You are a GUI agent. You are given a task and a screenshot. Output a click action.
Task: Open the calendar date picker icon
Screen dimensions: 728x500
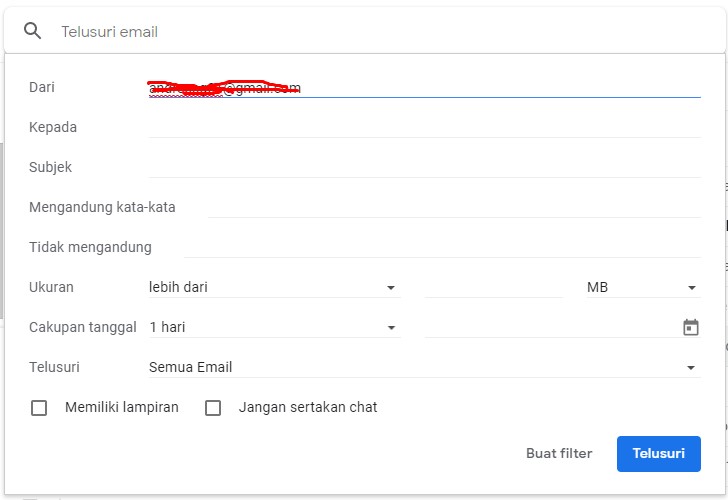coord(690,327)
